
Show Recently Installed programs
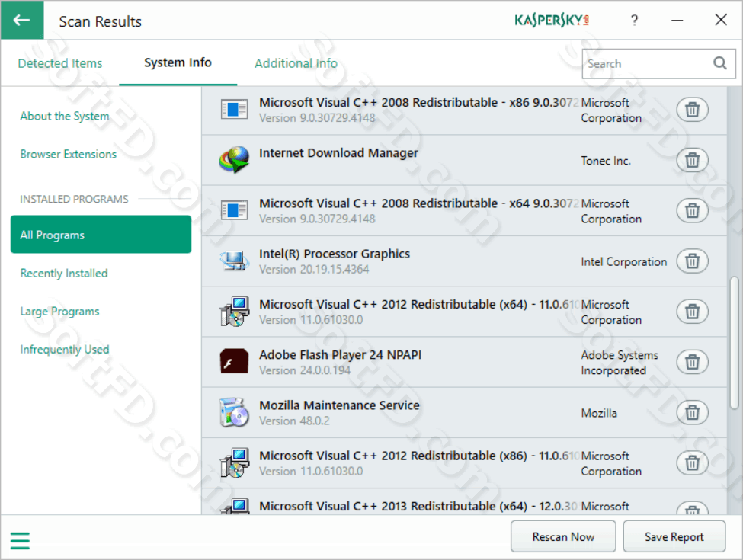pyautogui.click(x=64, y=274)
